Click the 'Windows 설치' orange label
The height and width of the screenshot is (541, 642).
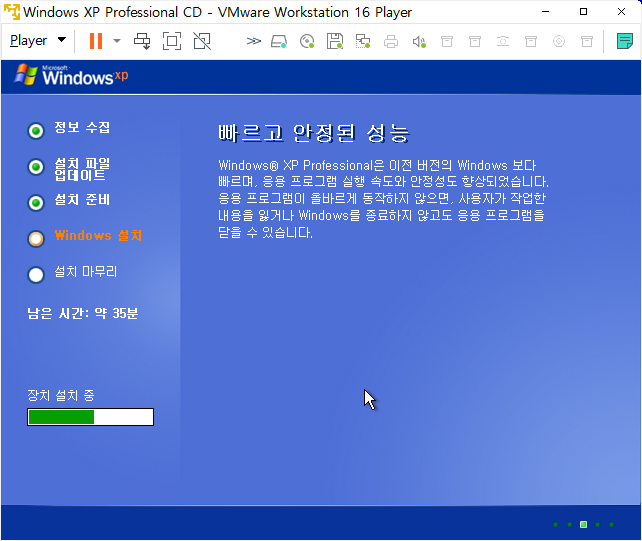[98, 235]
